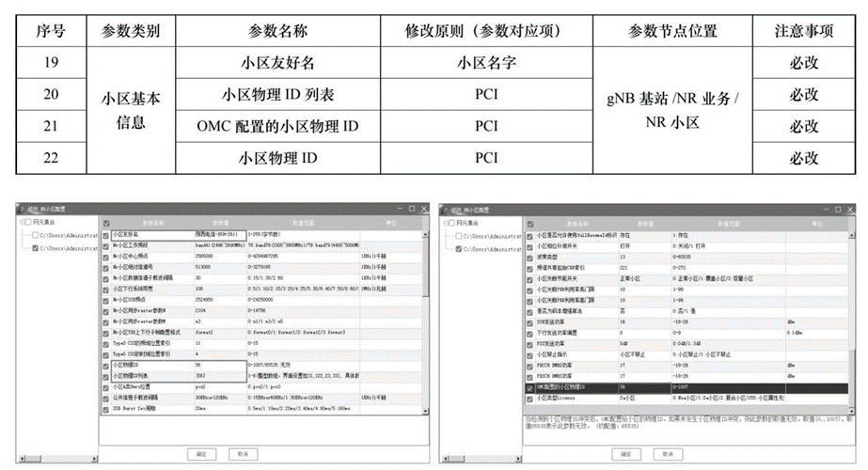Viewport: 868px width, 470px height.
Task: Click value '2524950' in left dialog
Action: 204,300
